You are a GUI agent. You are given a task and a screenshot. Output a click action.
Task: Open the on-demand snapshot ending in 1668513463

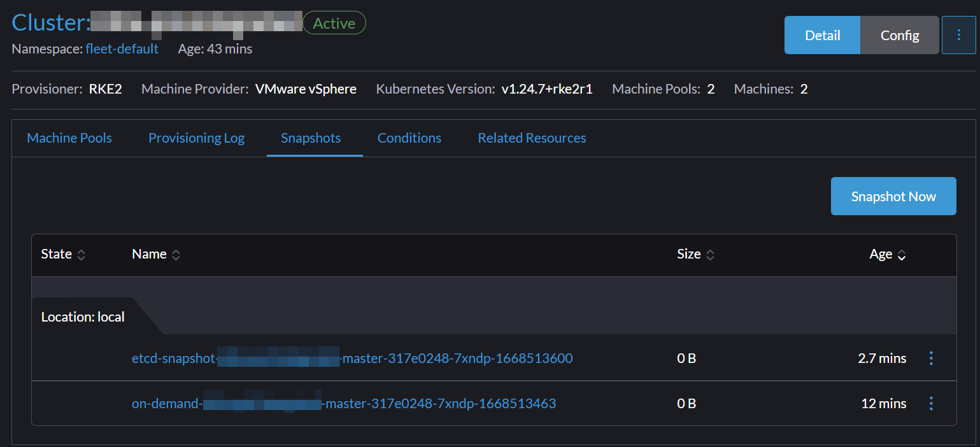coord(344,403)
